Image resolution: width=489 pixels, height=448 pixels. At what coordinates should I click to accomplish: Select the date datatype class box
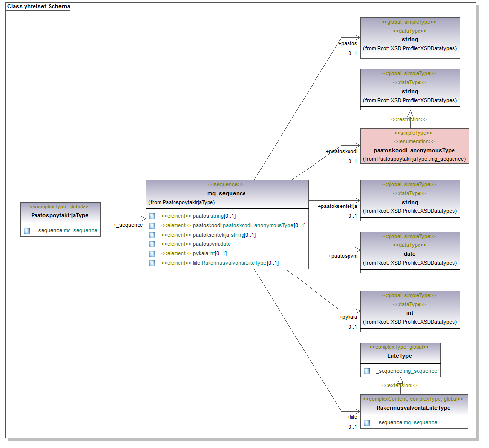[x=410, y=251]
